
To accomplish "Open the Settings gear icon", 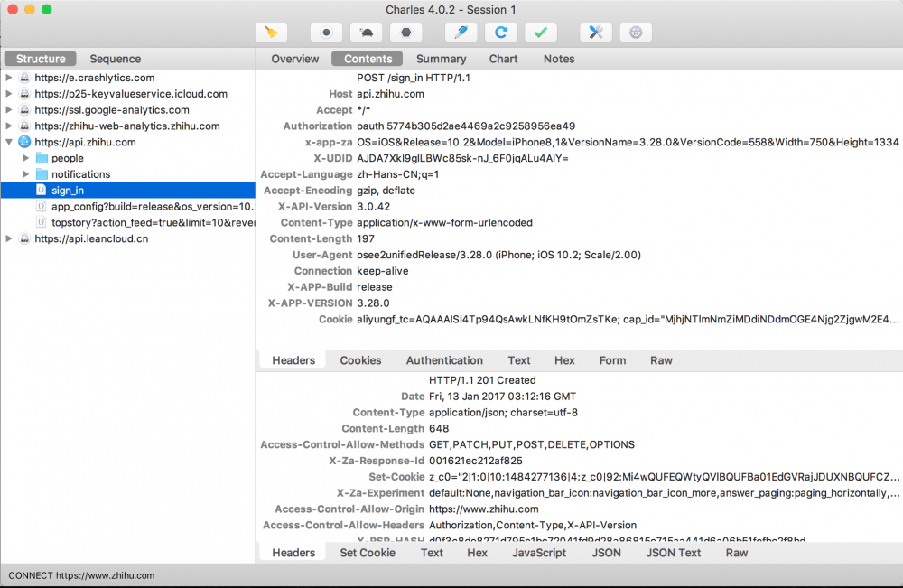I will (636, 33).
